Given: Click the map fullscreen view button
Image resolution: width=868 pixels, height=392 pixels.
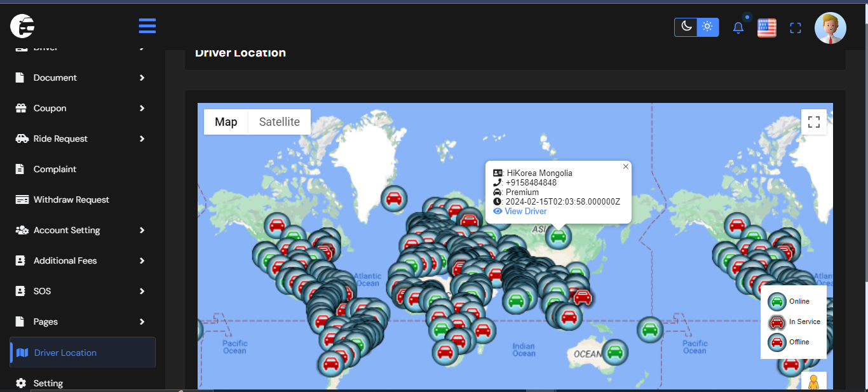Looking at the screenshot, I should pyautogui.click(x=813, y=122).
